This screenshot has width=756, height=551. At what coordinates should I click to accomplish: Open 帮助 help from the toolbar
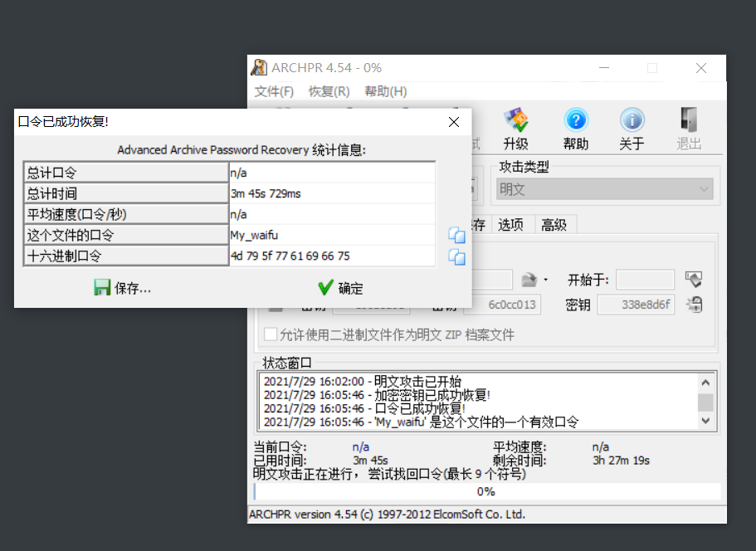(x=575, y=129)
